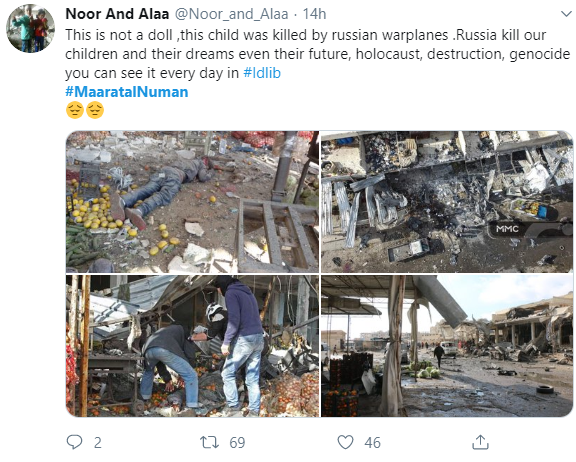Image resolution: width=576 pixels, height=462 pixels.
Task: Open the aerial photo with MMC watermark
Action: click(447, 202)
